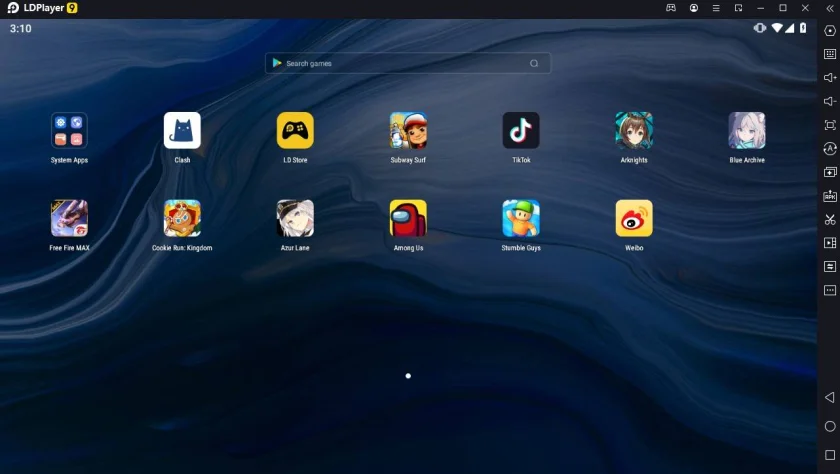Open gamepad settings in title bar

(x=671, y=8)
